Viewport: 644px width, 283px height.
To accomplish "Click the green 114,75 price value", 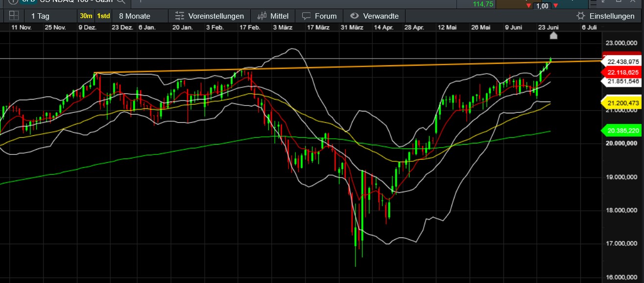I will click(482, 4).
